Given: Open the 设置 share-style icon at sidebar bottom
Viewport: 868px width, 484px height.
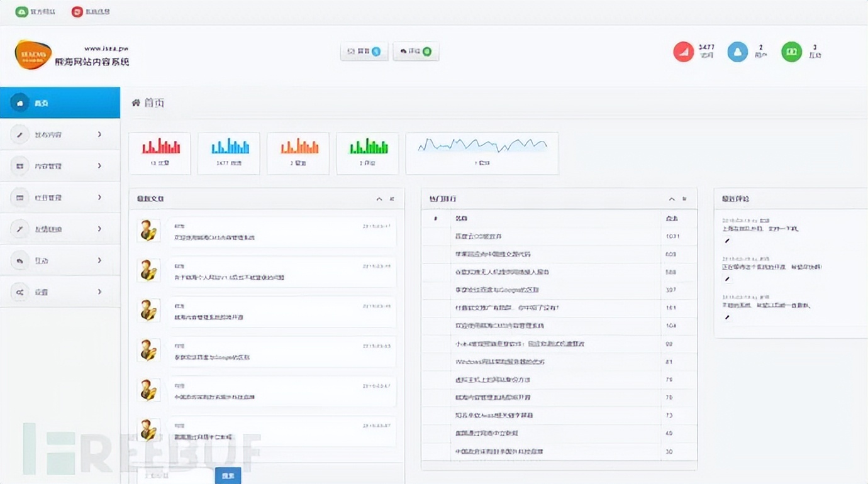Looking at the screenshot, I should [21, 291].
